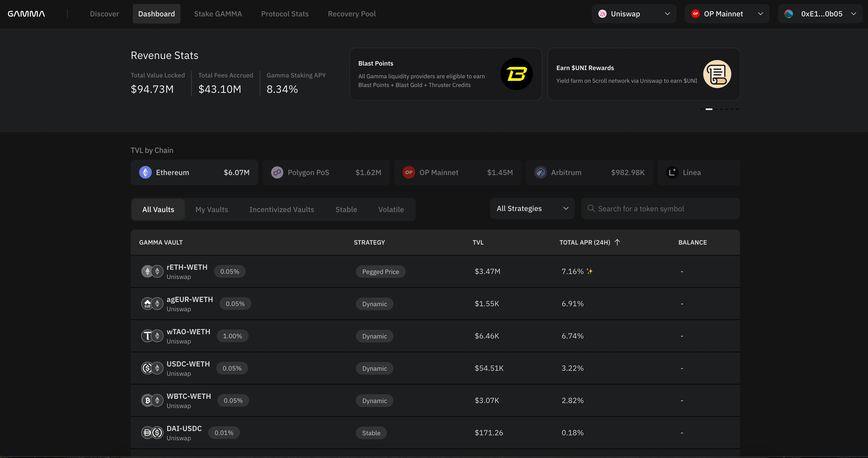Switch filter to My Vaults
Image resolution: width=868 pixels, height=458 pixels.
212,210
